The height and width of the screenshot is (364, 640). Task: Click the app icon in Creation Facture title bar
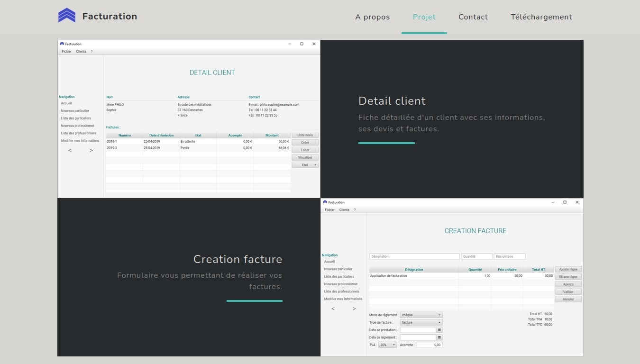(325, 202)
